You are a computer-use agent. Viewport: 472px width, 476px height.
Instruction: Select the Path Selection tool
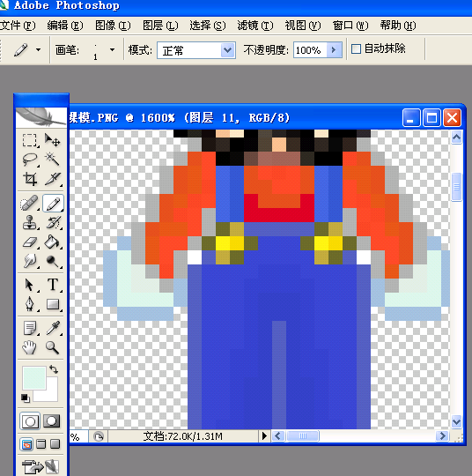[x=30, y=285]
